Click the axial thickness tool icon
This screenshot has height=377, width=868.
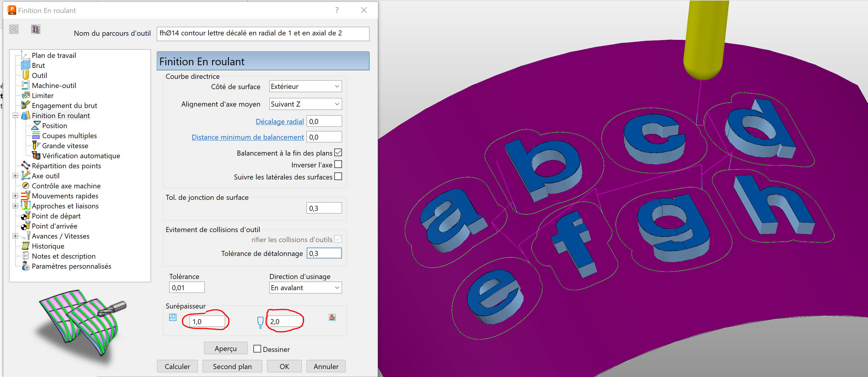(260, 322)
